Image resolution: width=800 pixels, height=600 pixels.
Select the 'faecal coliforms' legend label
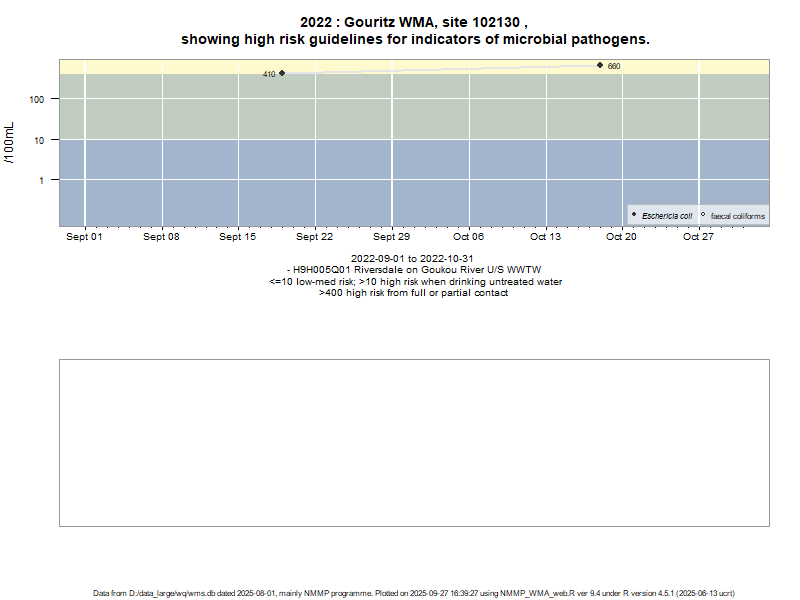click(x=737, y=216)
